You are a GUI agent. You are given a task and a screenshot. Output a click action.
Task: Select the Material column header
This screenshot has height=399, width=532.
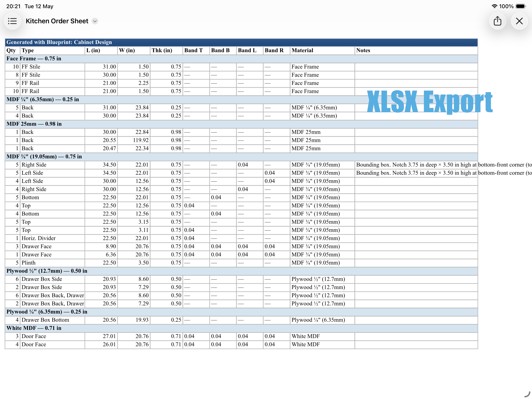pos(322,50)
